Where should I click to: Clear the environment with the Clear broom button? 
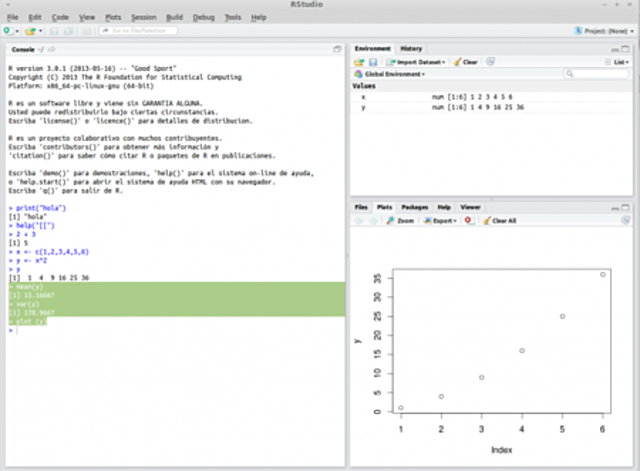pyautogui.click(x=466, y=62)
